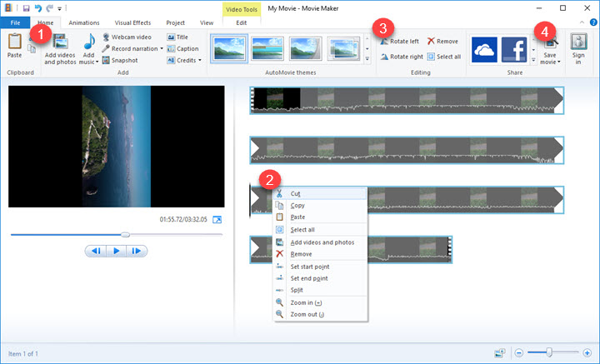Choose Paste in the context menu

pyautogui.click(x=320, y=217)
